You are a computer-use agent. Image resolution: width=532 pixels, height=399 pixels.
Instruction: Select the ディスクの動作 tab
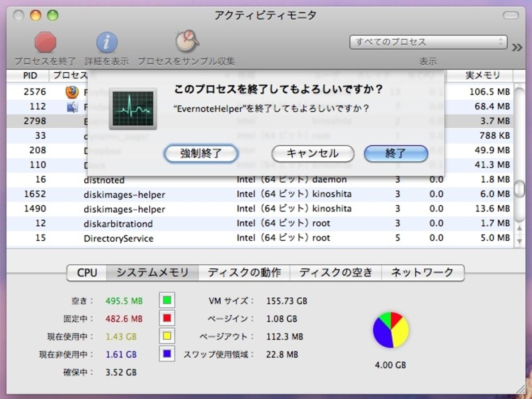pos(244,273)
